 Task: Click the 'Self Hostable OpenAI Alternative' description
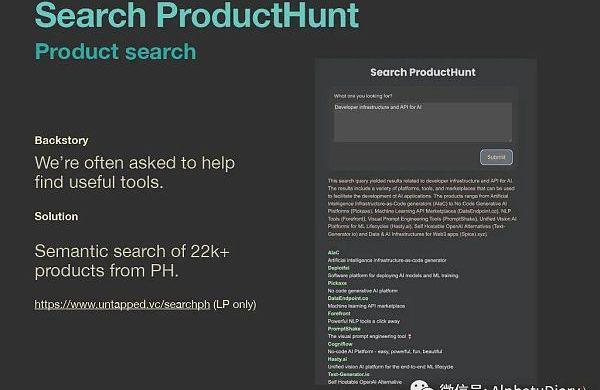point(365,382)
